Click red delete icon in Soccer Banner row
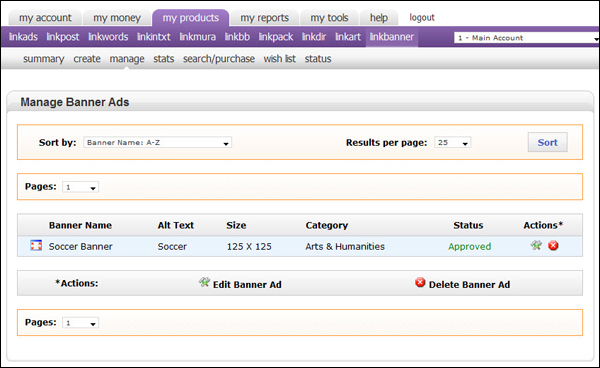The width and height of the screenshot is (600, 368). pyautogui.click(x=553, y=245)
